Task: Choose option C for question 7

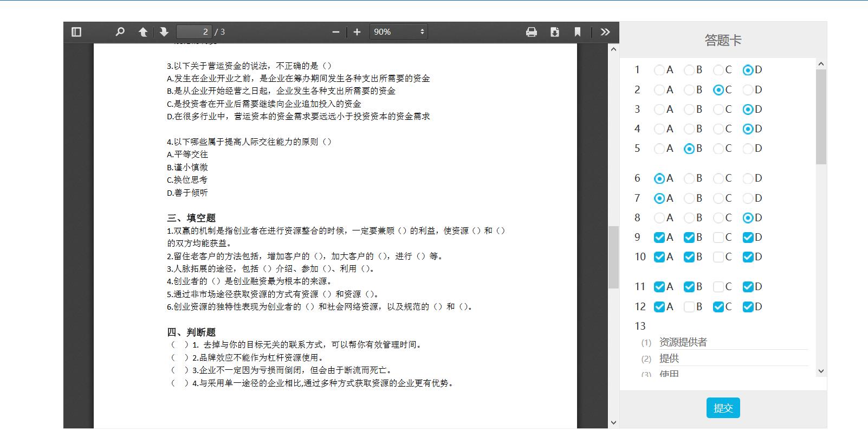Action: coord(718,198)
